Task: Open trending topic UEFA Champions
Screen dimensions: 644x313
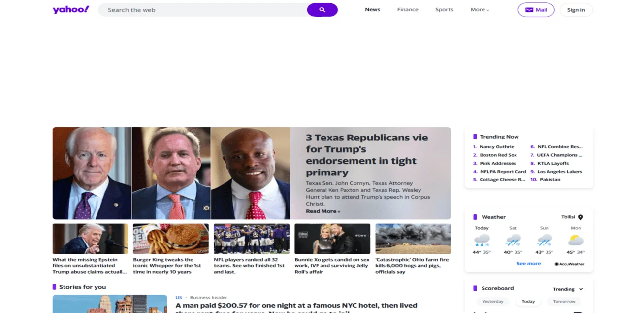Action: tap(560, 155)
